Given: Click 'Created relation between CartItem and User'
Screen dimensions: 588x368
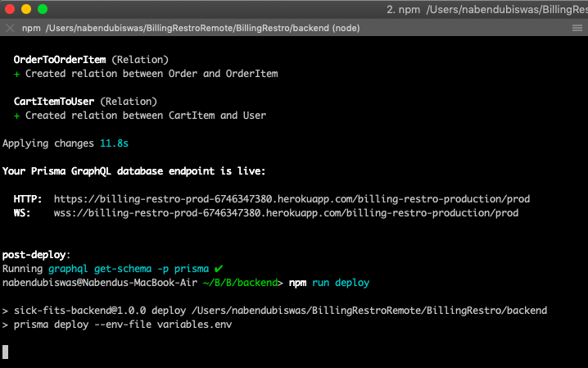Looking at the screenshot, I should pos(146,116).
